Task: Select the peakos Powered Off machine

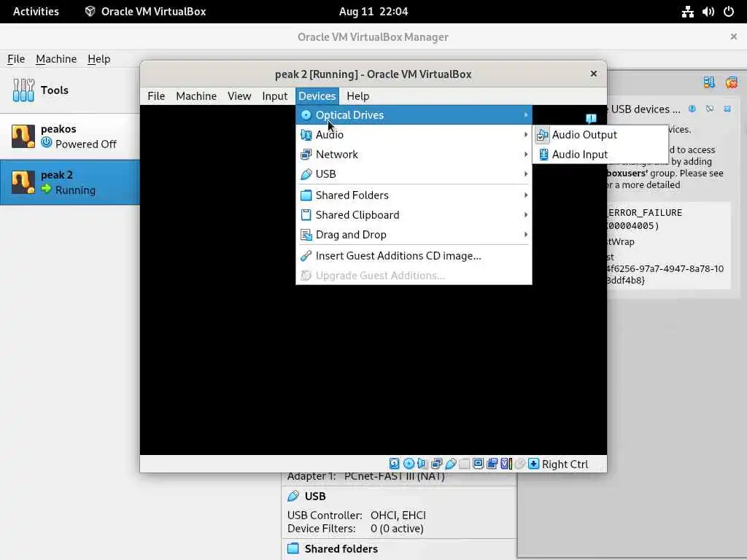Action: [70, 136]
